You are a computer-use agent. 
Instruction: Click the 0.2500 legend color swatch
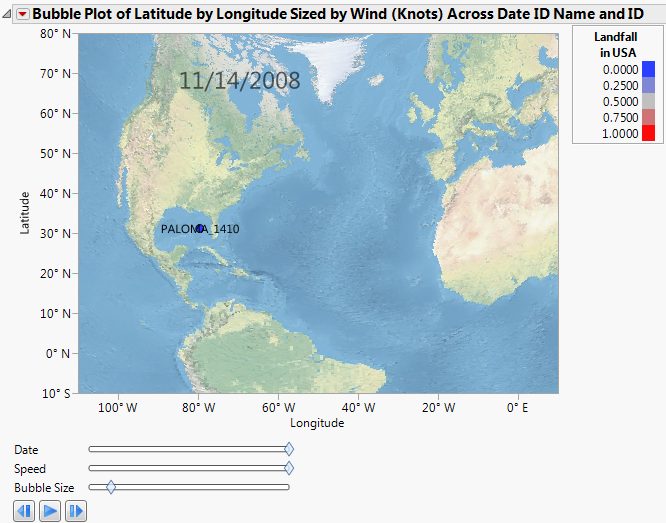click(x=648, y=85)
